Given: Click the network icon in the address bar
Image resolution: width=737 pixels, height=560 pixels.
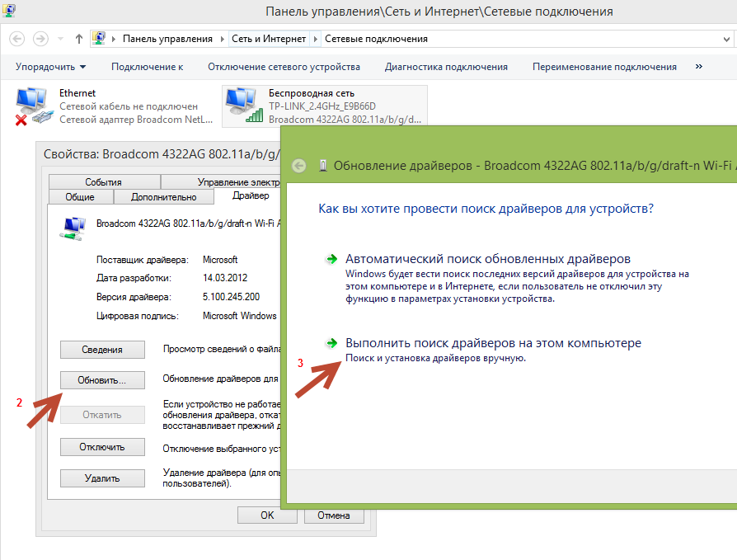Looking at the screenshot, I should coord(99,38).
